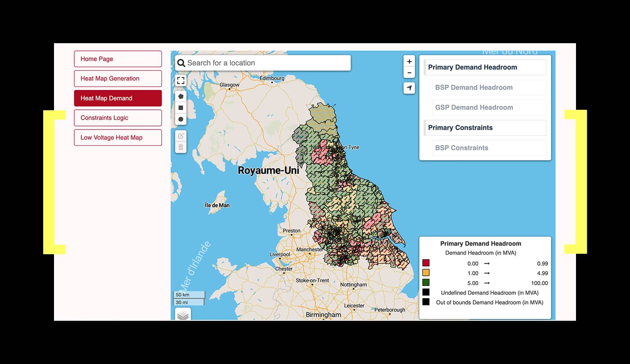This screenshot has width=630, height=364.
Task: Open the Home Page menu item
Action: 118,59
